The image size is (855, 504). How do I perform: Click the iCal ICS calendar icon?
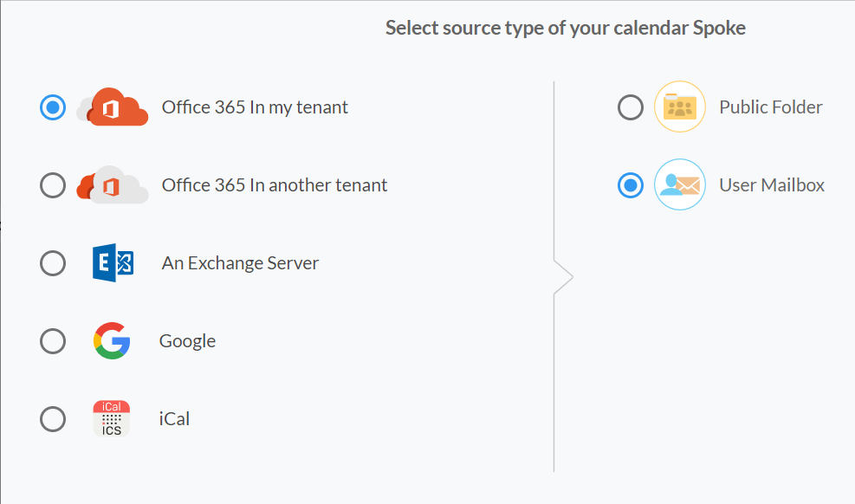click(111, 418)
